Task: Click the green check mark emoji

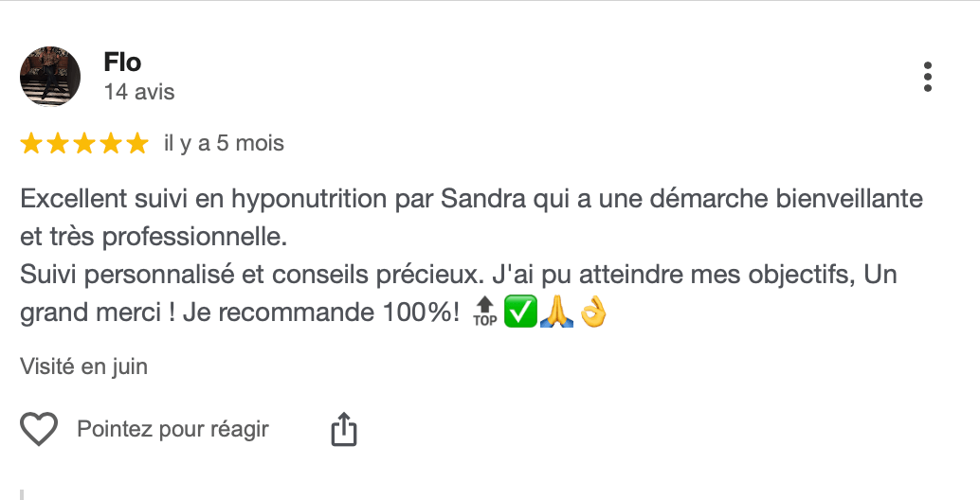Action: coord(518,312)
